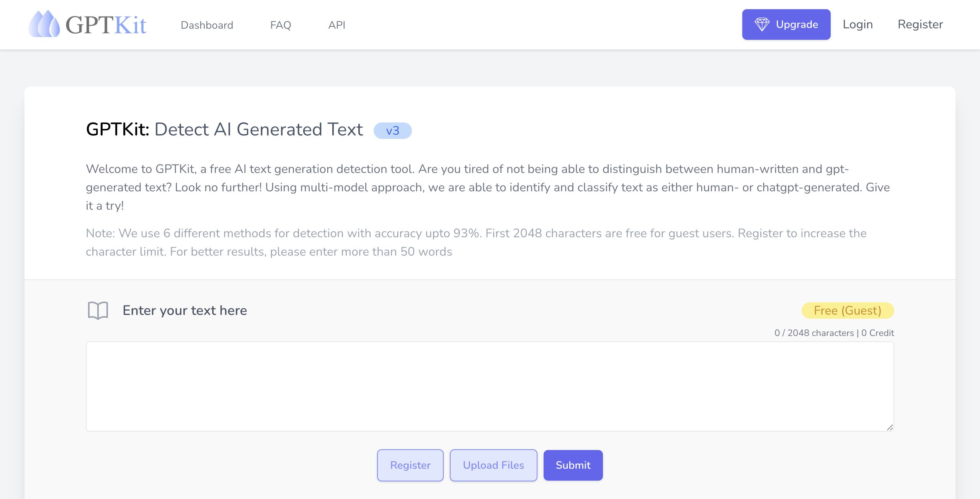Focus the text entry textarea
The width and height of the screenshot is (980, 499).
tap(490, 386)
